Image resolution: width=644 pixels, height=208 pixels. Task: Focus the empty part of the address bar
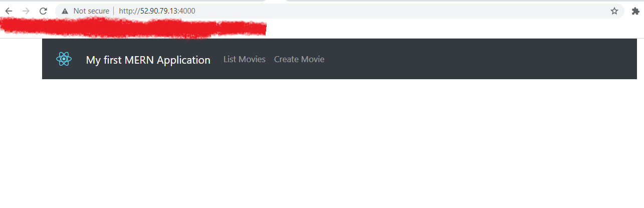point(401,11)
